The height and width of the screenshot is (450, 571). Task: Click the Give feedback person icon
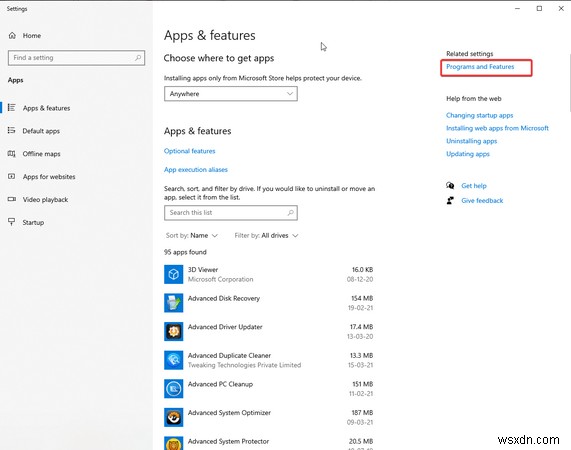(450, 201)
